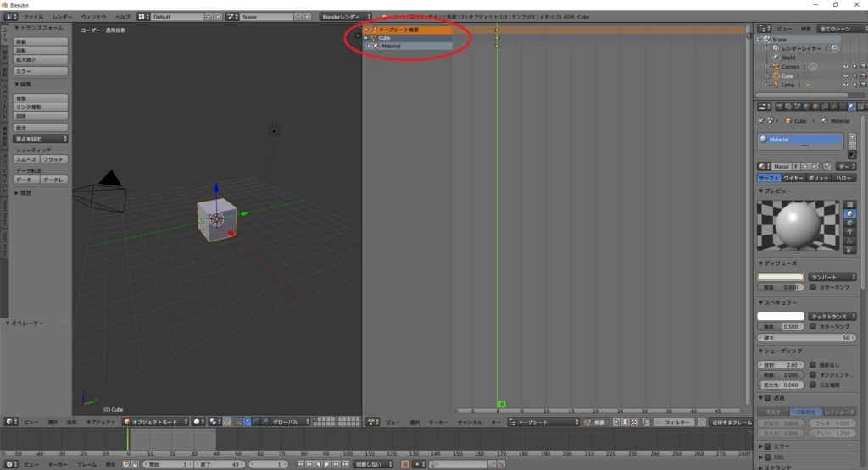Expand the Material channel in dope sheet
This screenshot has height=470, width=868.
(x=370, y=46)
